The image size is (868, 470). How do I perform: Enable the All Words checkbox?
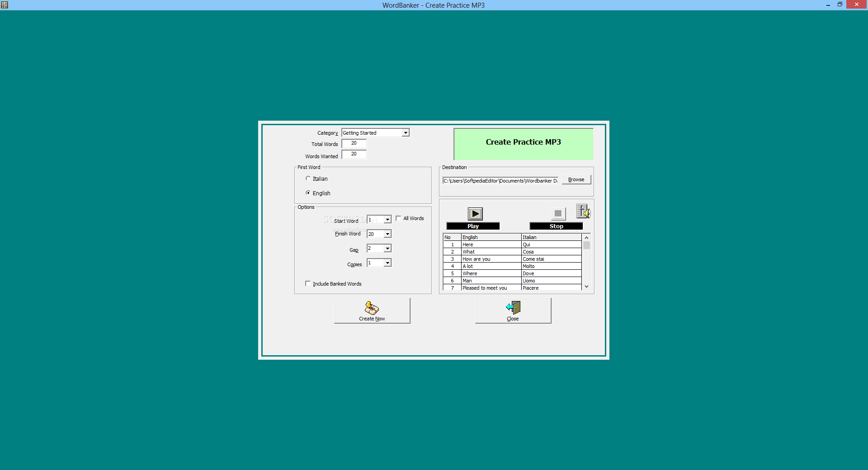pos(398,218)
